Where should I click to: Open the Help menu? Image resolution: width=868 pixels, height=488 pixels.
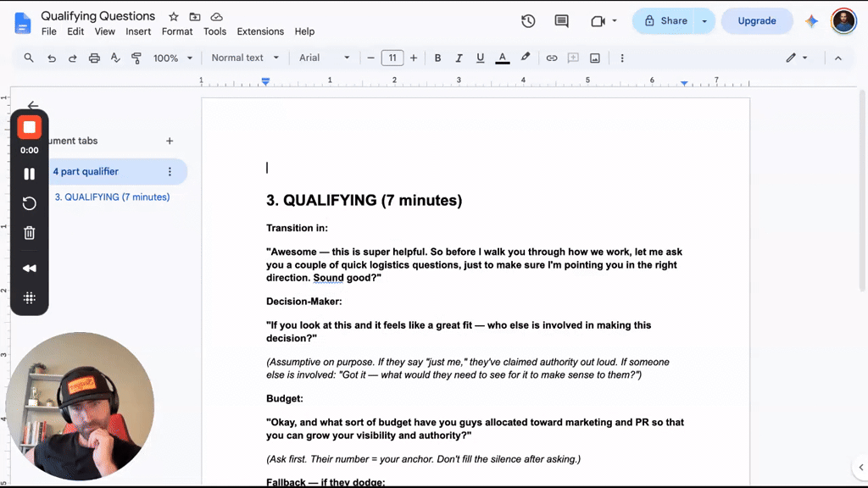click(304, 31)
